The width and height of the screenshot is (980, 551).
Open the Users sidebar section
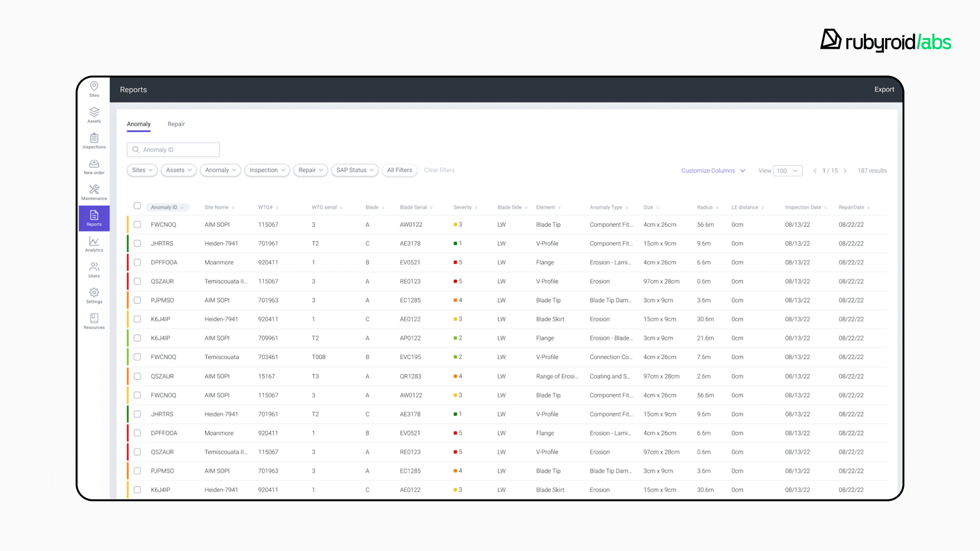point(94,269)
